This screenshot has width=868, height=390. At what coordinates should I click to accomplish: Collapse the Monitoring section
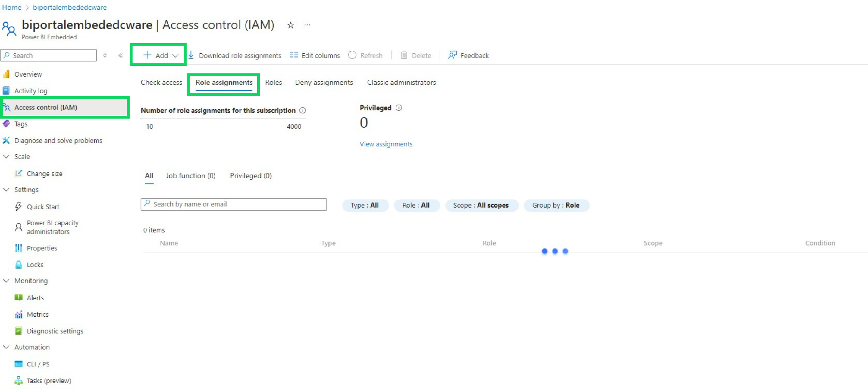click(6, 281)
